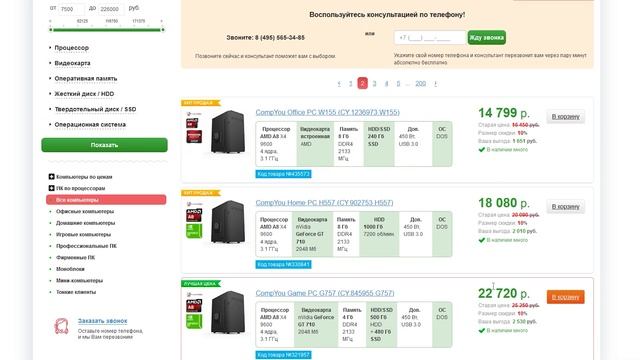Go to the next page arrow
640x360 pixels.
(x=436, y=84)
